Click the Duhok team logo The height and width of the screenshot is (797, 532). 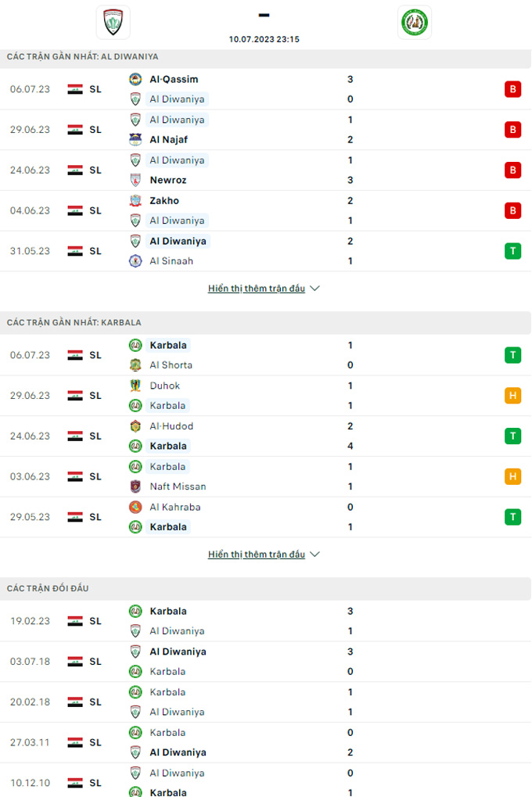pos(135,386)
